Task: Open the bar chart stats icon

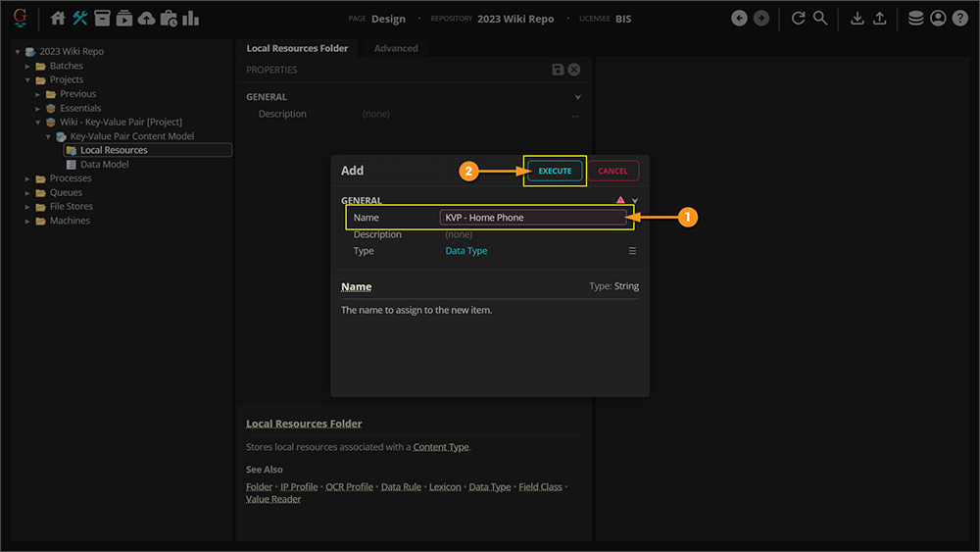Action: [190, 19]
